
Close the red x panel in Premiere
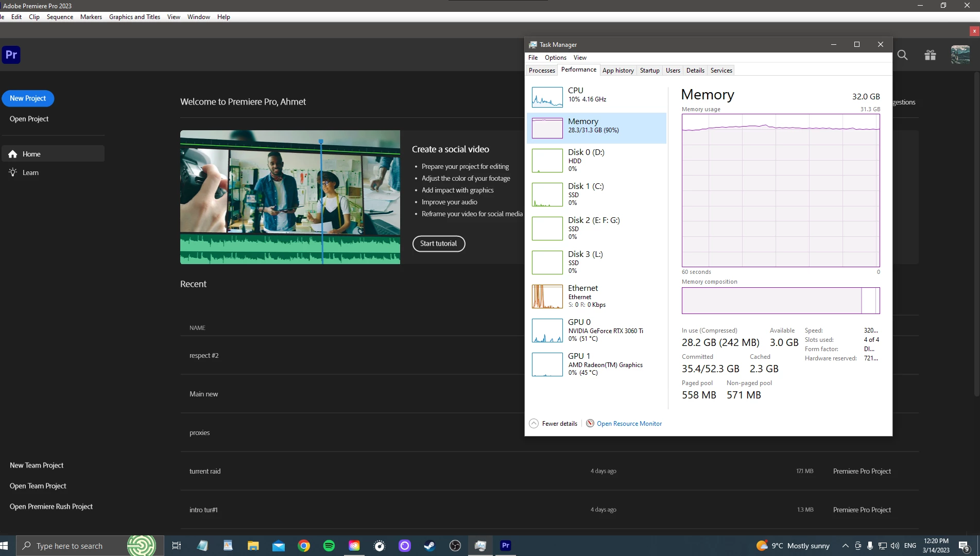pyautogui.click(x=974, y=31)
